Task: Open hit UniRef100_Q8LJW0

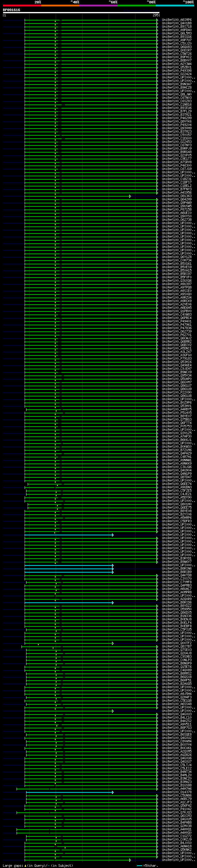Action: [177, 95]
